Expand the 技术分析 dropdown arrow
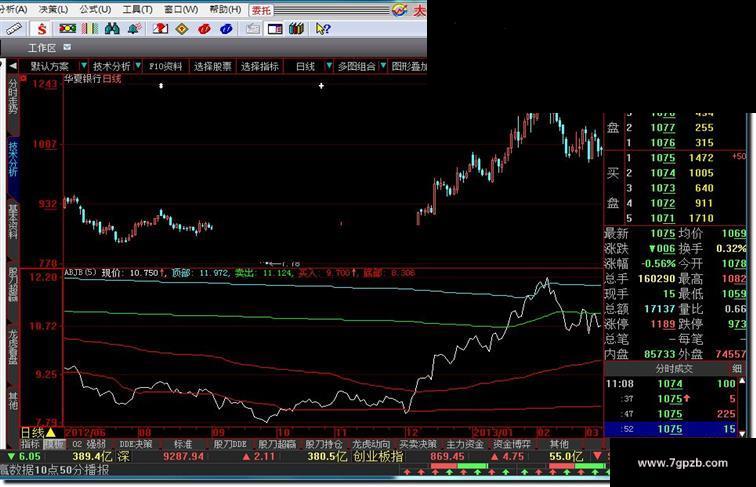 click(x=138, y=66)
